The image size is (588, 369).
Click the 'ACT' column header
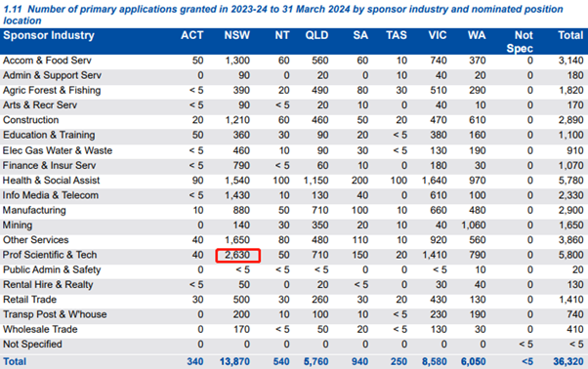click(192, 35)
